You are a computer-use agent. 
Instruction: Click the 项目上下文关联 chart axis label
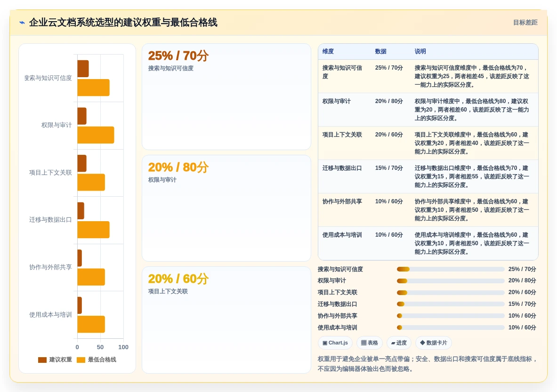coord(50,173)
